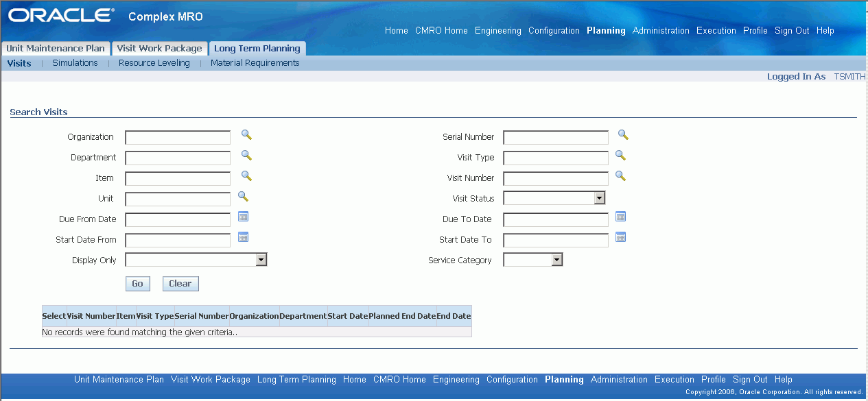
Task: Focus the Organization input field
Action: 178,138
